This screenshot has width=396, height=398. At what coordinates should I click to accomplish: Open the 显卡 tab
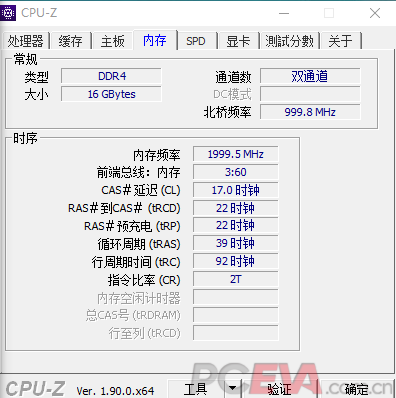[x=238, y=41]
